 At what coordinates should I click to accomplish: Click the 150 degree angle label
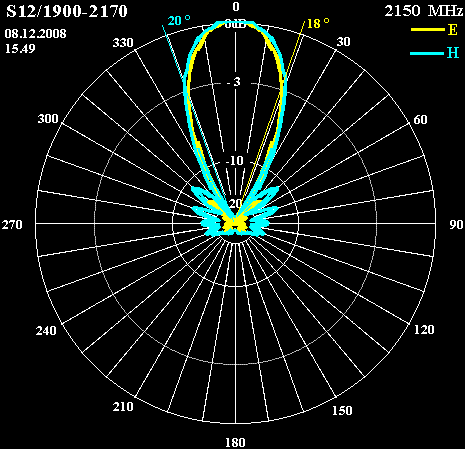(x=342, y=410)
